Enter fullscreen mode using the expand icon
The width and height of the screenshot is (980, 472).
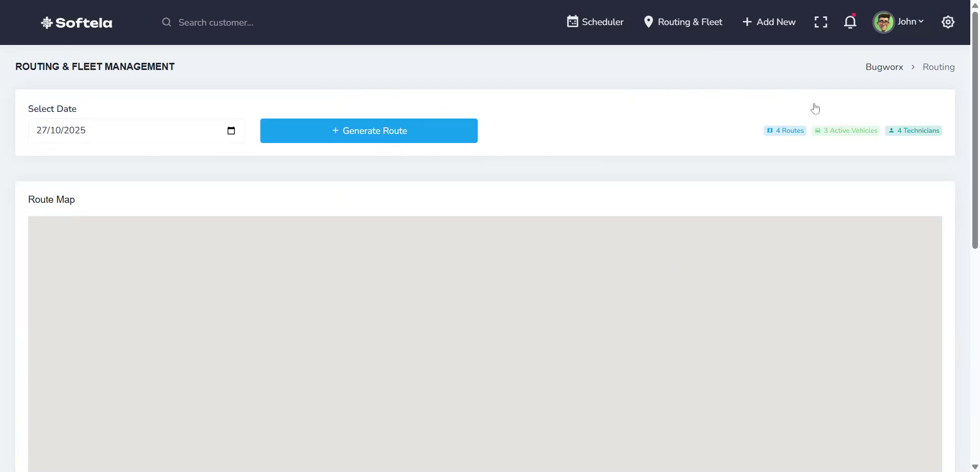coord(821,22)
